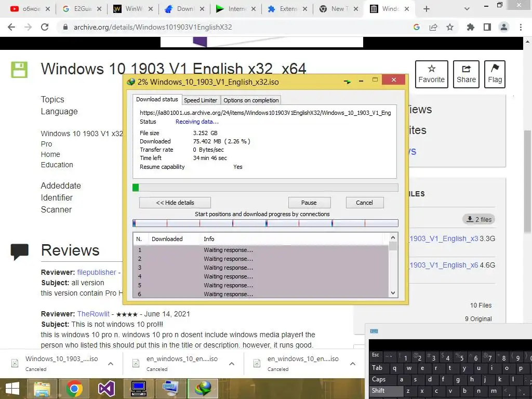Click the Share button on archive page
This screenshot has width=532, height=399.
pos(466,74)
